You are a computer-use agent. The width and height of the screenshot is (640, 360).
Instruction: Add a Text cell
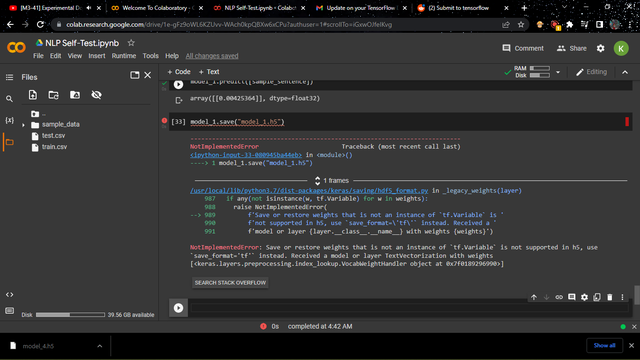pos(209,72)
